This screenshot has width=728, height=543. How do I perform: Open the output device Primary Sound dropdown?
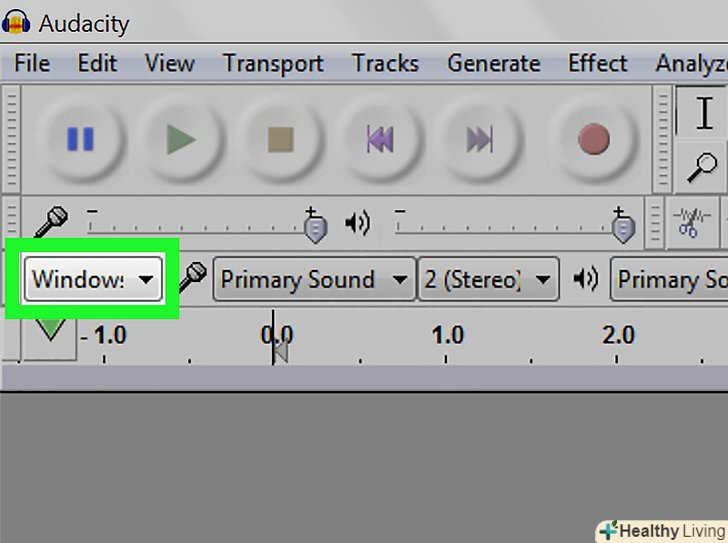click(670, 279)
